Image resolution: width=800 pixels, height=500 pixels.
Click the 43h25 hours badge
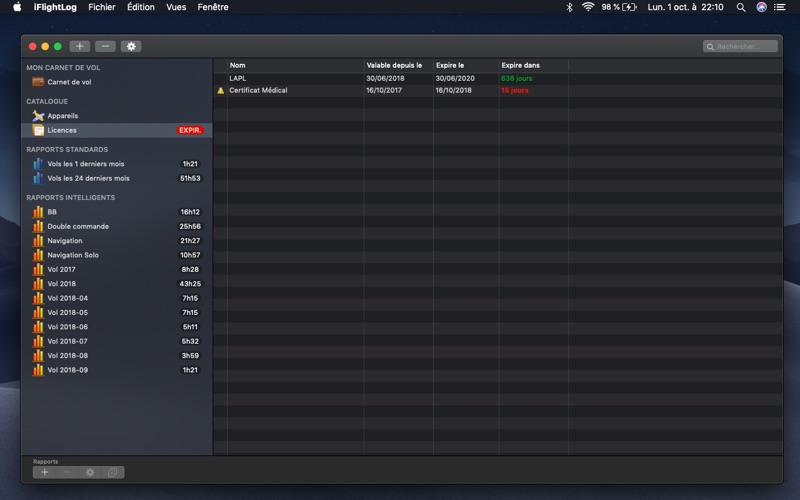(190, 283)
